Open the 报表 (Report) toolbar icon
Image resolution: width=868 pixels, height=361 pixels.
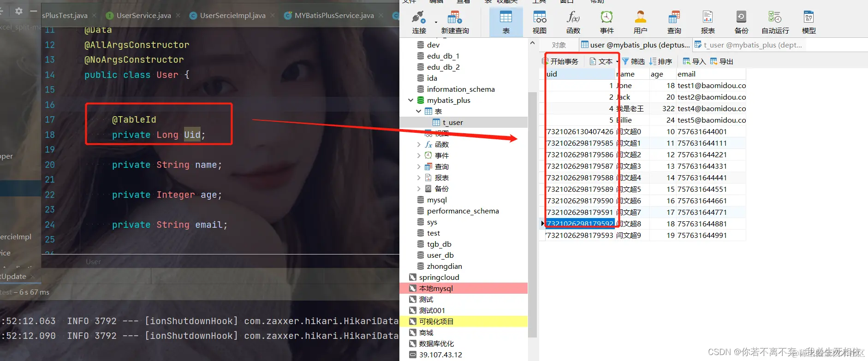point(708,22)
